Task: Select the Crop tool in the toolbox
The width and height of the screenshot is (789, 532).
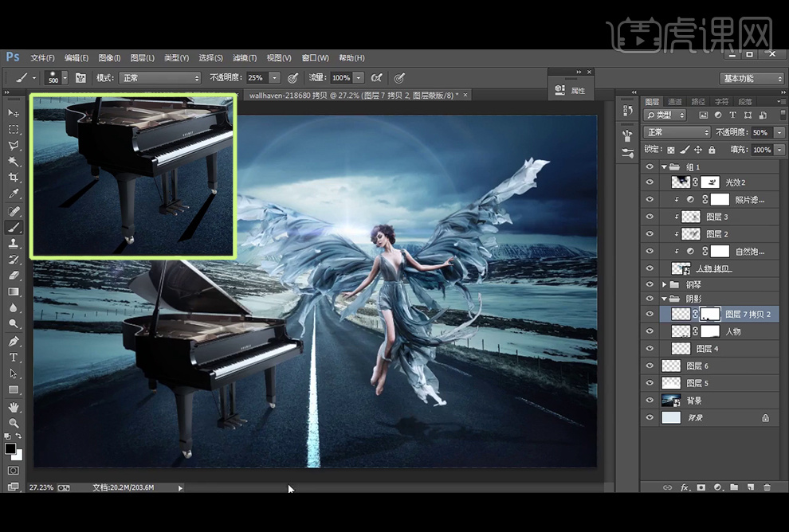Action: [x=14, y=178]
